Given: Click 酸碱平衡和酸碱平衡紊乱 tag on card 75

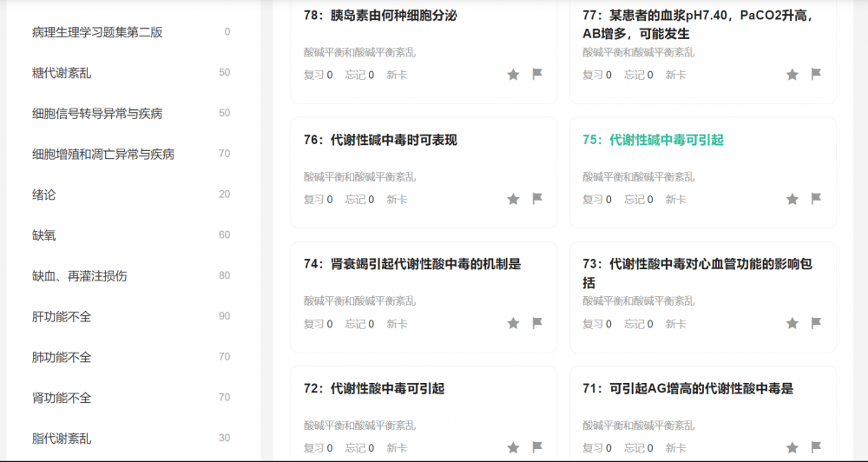Looking at the screenshot, I should 639,177.
